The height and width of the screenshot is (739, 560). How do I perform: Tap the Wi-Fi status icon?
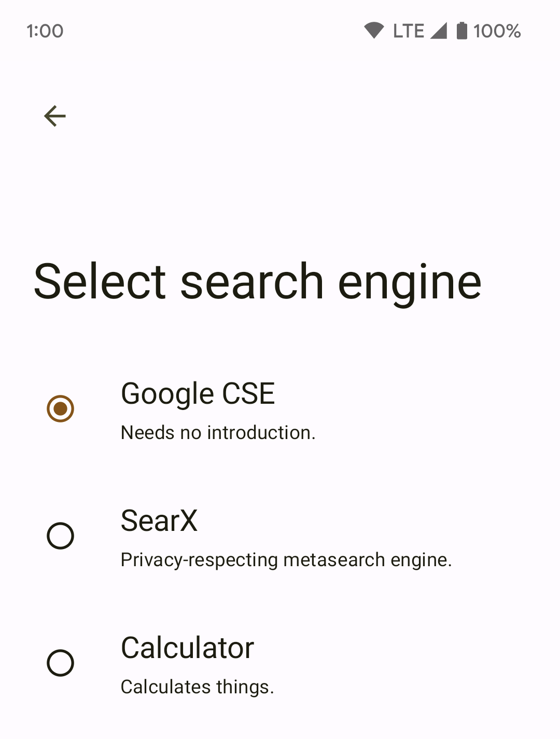(374, 31)
